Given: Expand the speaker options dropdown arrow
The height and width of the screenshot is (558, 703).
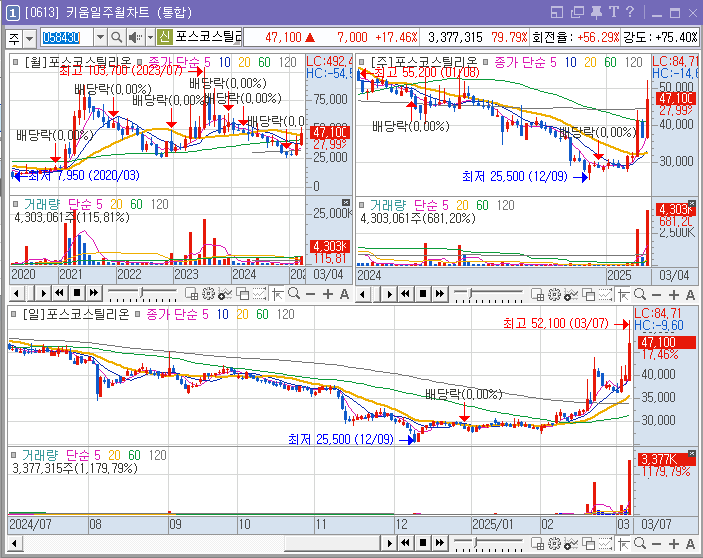Looking at the screenshot, I should tap(150, 37).
